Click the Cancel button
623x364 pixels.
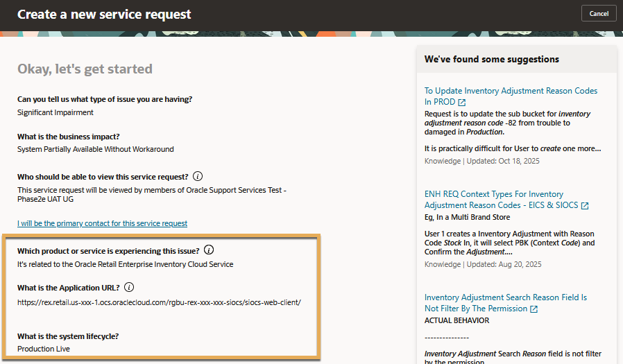click(599, 13)
